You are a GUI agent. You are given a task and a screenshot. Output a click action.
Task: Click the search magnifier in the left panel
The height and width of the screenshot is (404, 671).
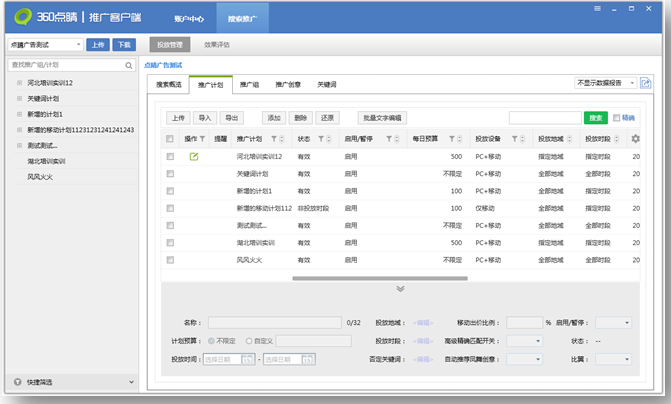point(129,65)
